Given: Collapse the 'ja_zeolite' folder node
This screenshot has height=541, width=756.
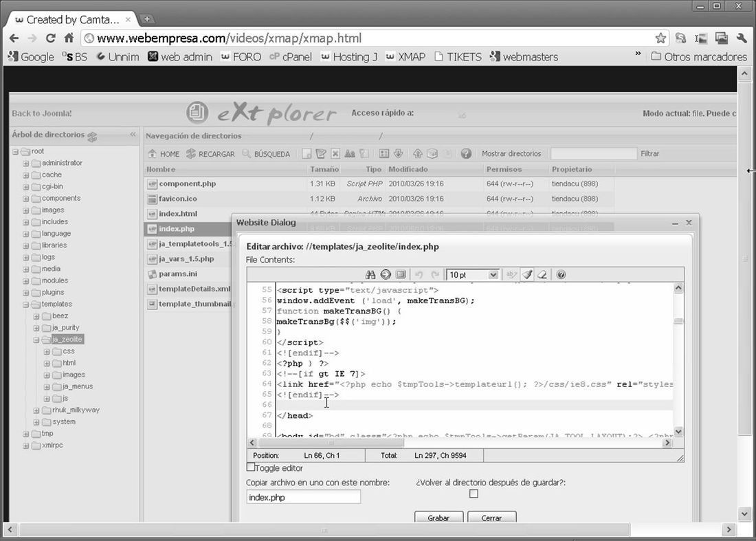Looking at the screenshot, I should (x=36, y=340).
